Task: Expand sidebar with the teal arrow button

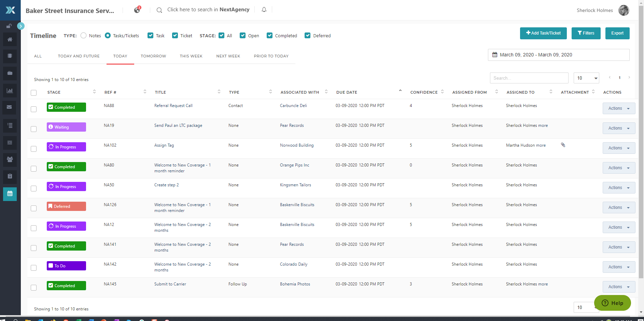Action: point(21,26)
